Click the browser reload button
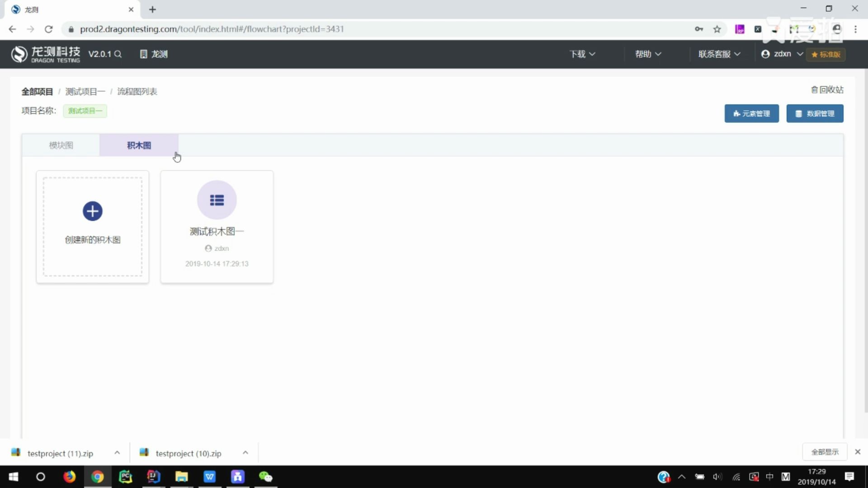868x488 pixels. [x=49, y=29]
